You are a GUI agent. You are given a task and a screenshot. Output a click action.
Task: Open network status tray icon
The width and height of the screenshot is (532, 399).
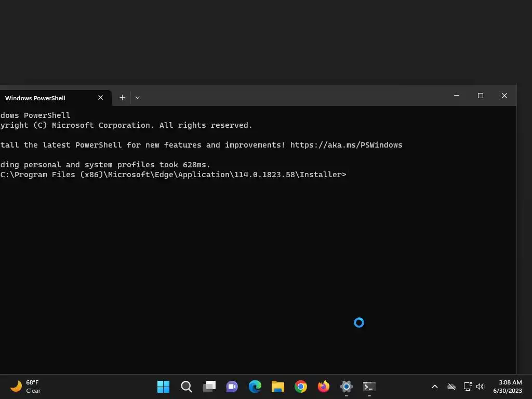pyautogui.click(x=468, y=387)
